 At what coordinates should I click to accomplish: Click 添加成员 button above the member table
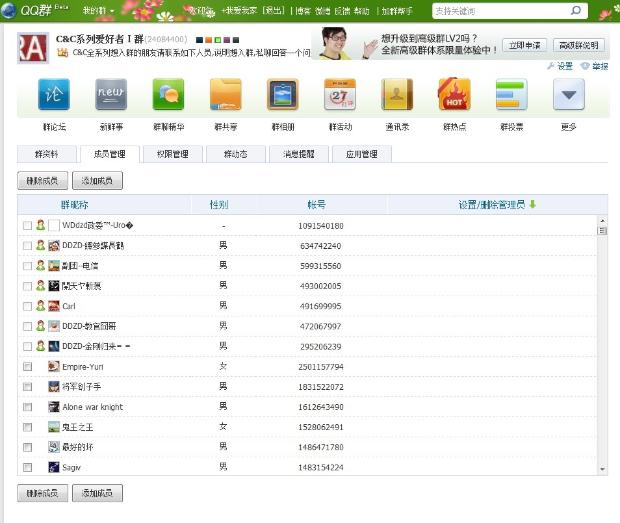click(x=97, y=181)
